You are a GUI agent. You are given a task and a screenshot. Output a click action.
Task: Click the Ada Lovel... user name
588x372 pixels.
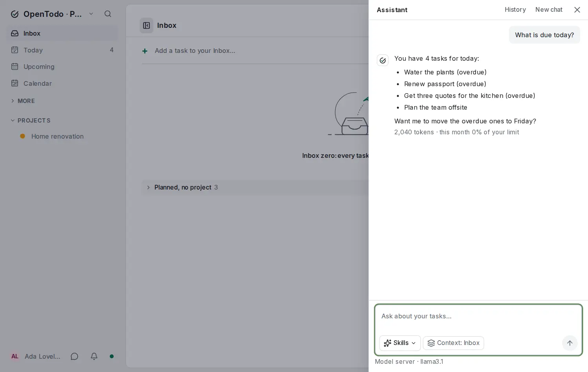click(42, 356)
